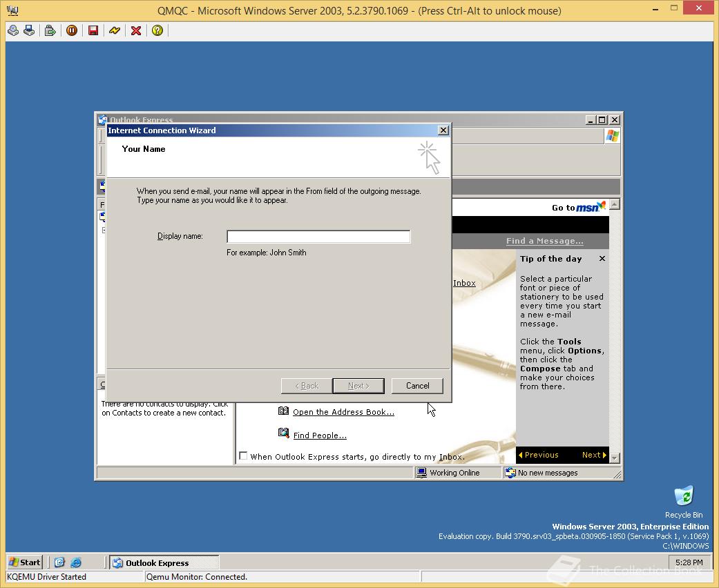Click the 'Tip of the day' heading
Viewport: 719px width, 588px height.
(550, 259)
